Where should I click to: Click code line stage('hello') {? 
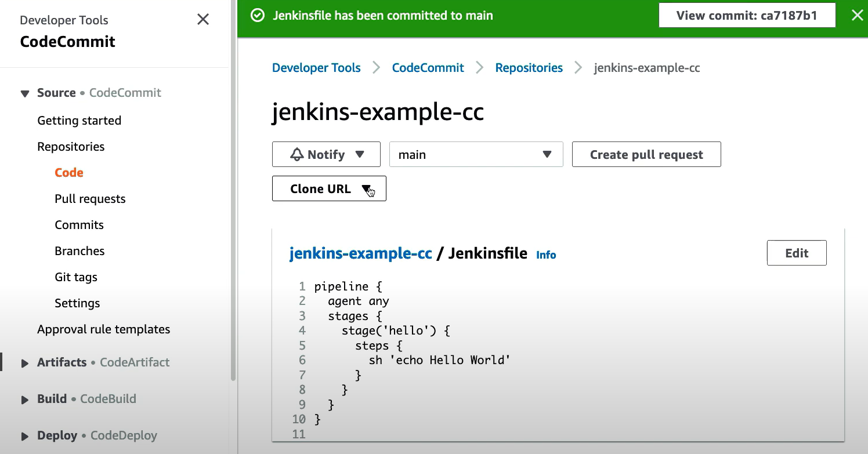click(x=396, y=330)
